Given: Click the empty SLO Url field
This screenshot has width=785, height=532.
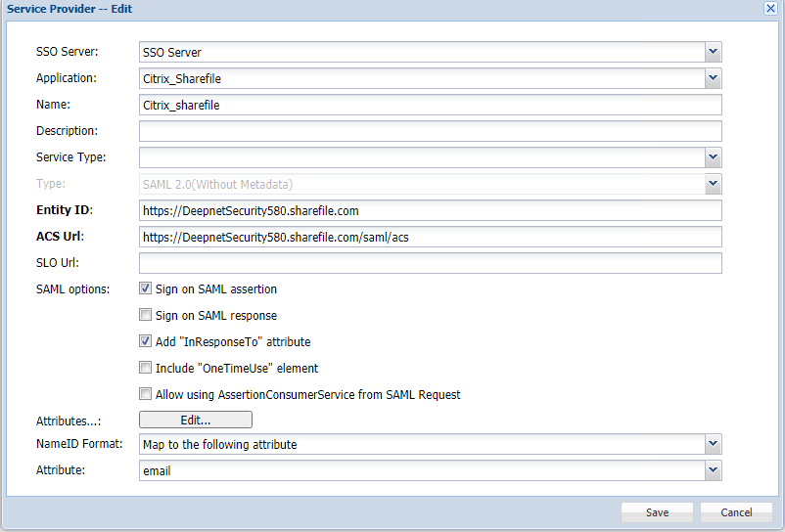Looking at the screenshot, I should 431,263.
